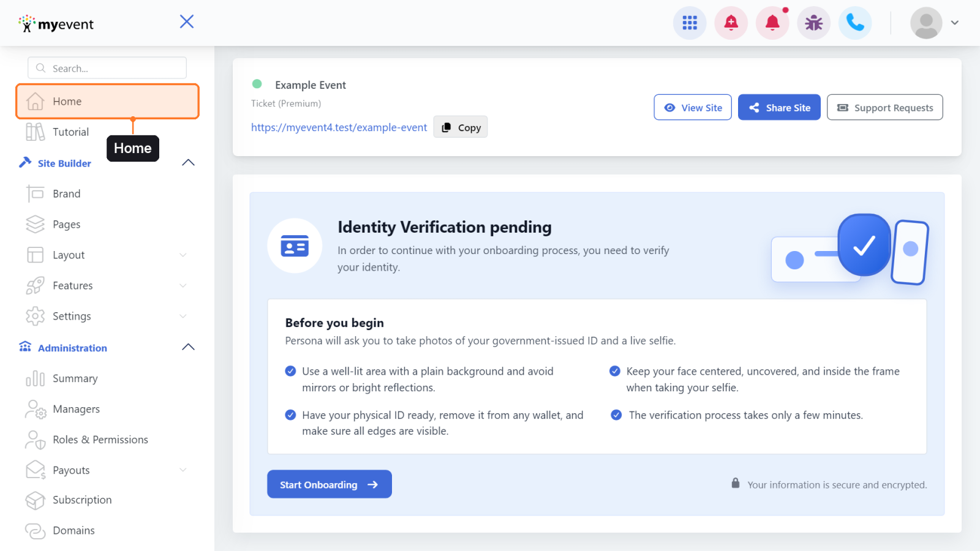Expand the Layout submenu
This screenshot has height=551, width=980.
(183, 255)
